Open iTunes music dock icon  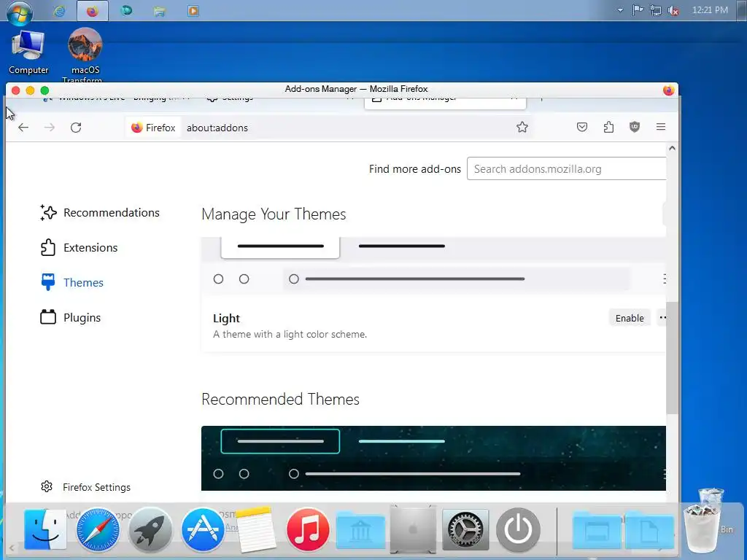pyautogui.click(x=308, y=529)
